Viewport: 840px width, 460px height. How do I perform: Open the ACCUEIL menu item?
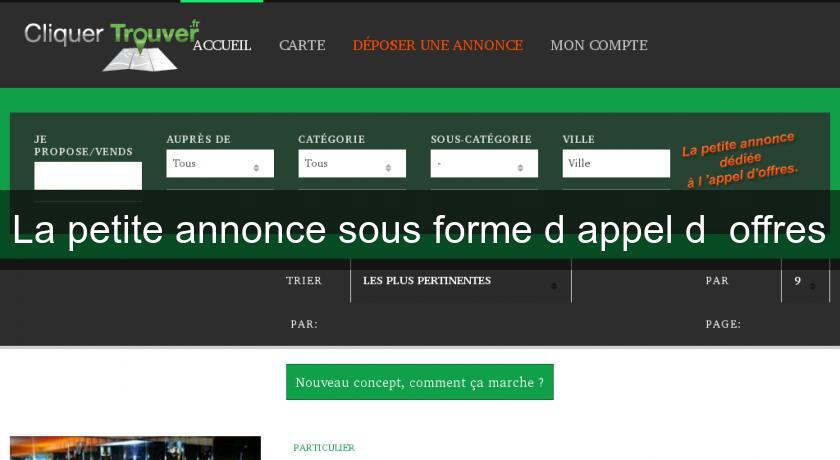tap(222, 46)
